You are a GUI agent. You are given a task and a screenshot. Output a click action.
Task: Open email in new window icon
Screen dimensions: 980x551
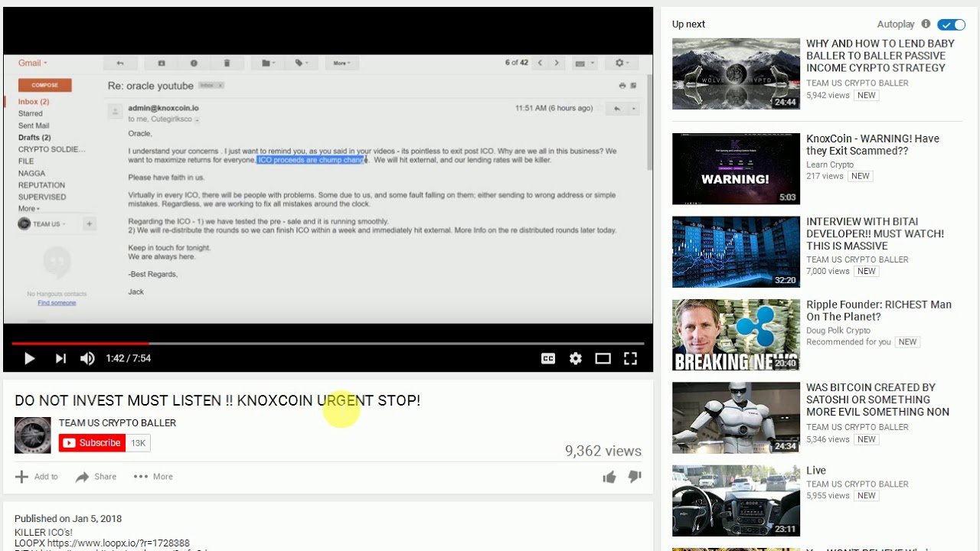[x=633, y=86]
